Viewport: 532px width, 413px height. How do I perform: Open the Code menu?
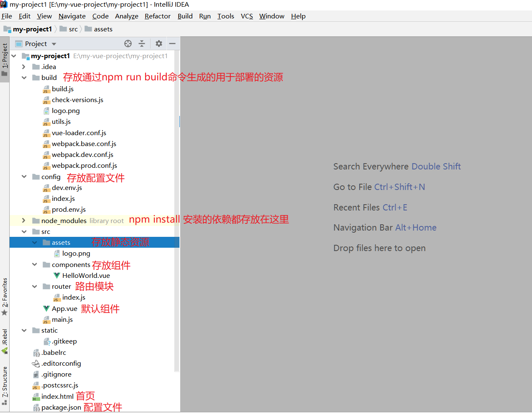100,16
